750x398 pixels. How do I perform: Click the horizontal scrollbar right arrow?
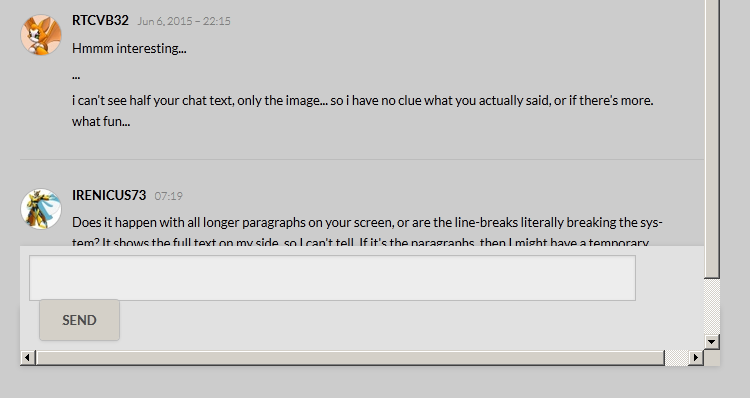click(x=696, y=357)
